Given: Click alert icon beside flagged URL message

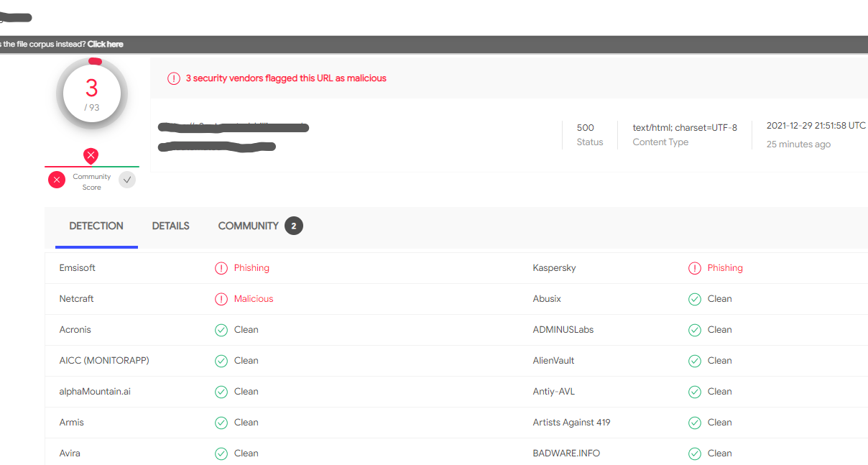Looking at the screenshot, I should coord(174,78).
